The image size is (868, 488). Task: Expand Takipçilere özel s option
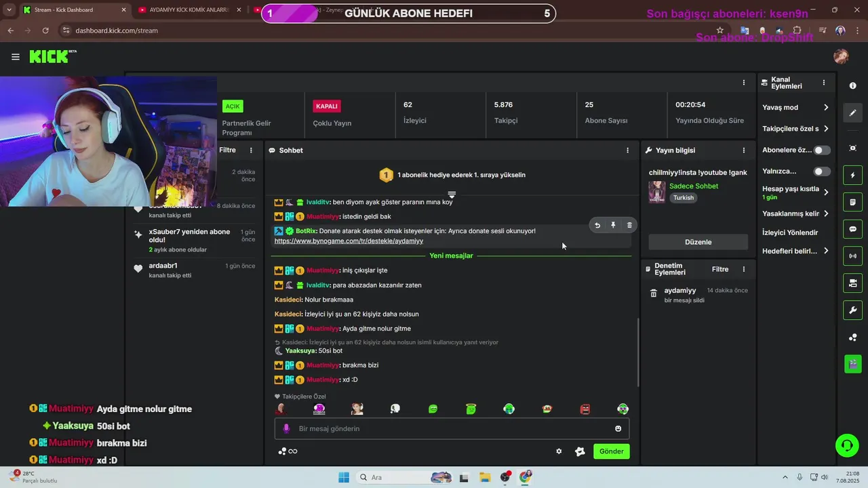(795, 129)
